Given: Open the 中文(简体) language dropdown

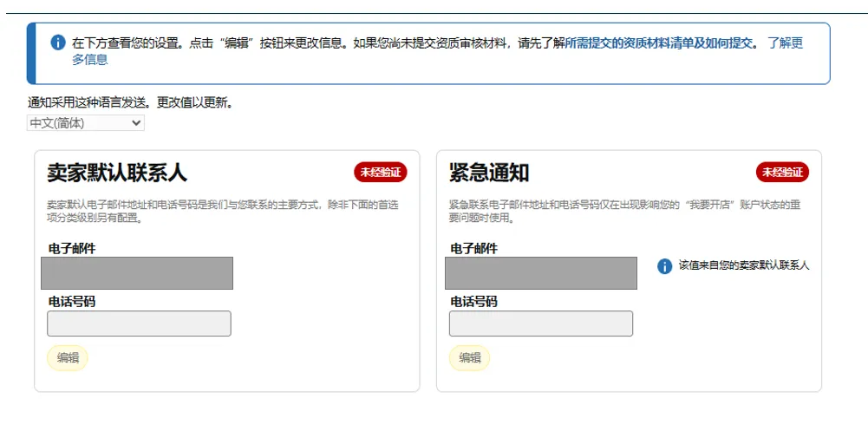Looking at the screenshot, I should (x=86, y=123).
